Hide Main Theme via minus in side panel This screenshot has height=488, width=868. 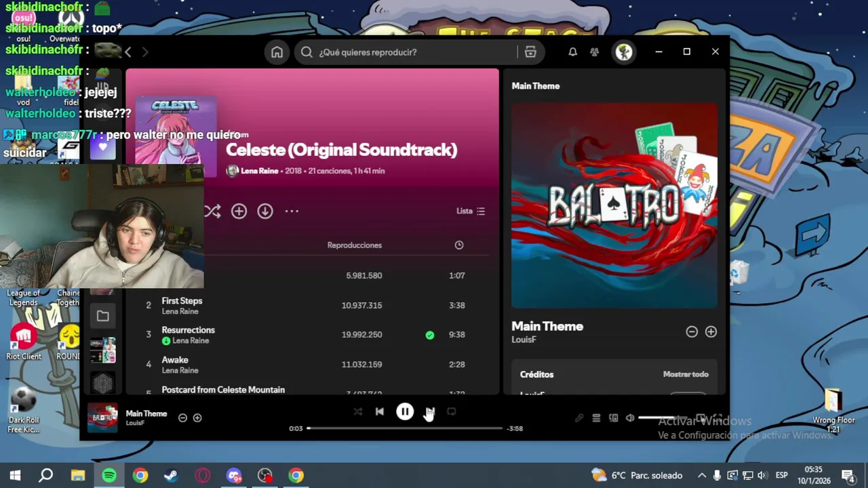point(692,331)
